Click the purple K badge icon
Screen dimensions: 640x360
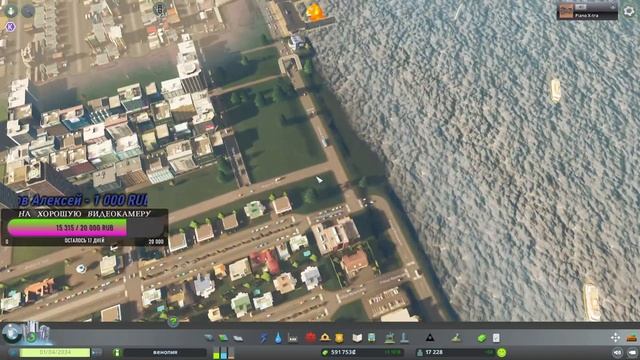(x=10, y=27)
